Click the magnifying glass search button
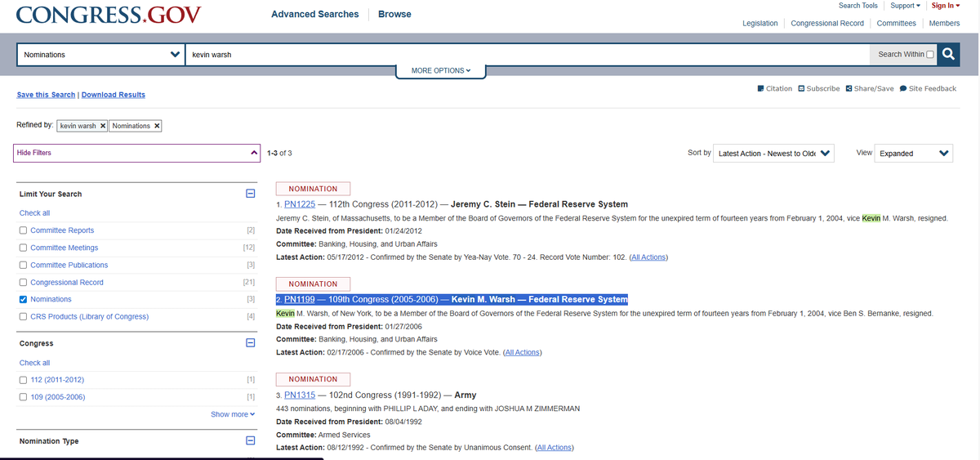 (949, 54)
